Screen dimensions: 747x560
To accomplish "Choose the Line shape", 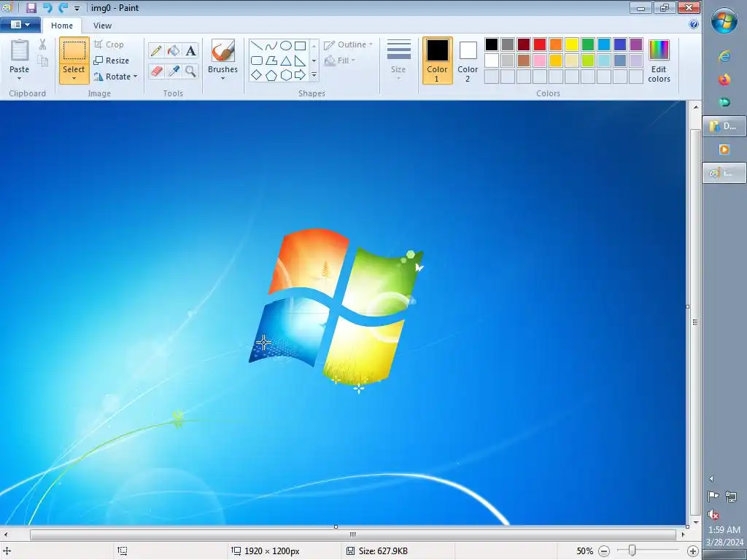I will (x=256, y=46).
